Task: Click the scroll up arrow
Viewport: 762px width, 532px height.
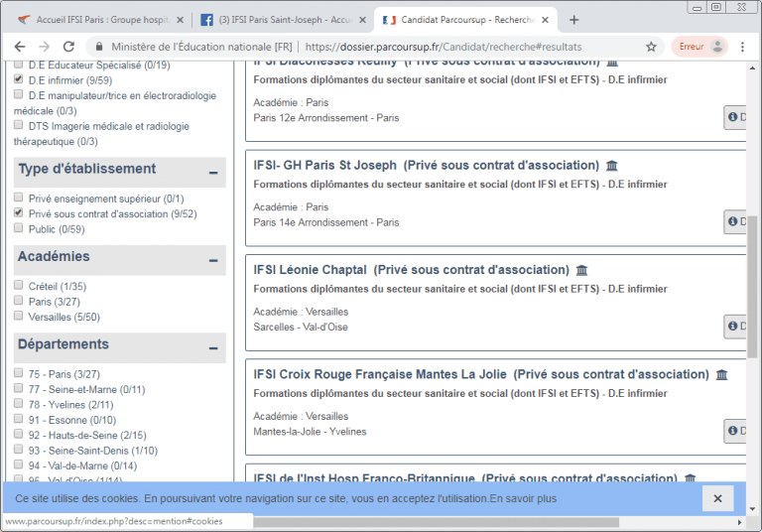Action: 752,68
